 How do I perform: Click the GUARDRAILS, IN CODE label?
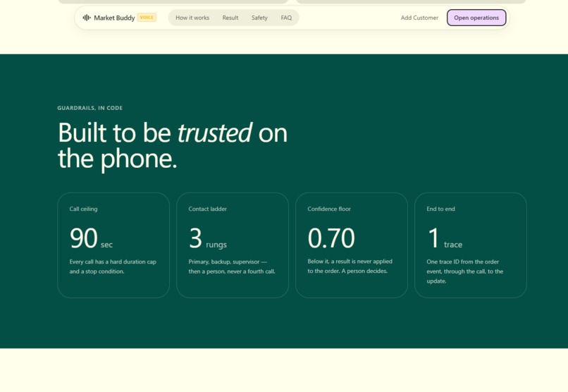coord(89,108)
